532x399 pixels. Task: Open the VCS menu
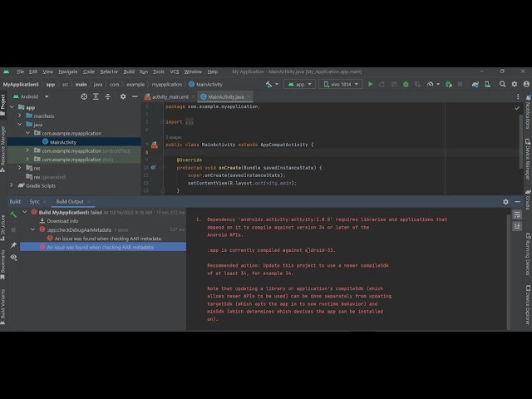(x=175, y=71)
